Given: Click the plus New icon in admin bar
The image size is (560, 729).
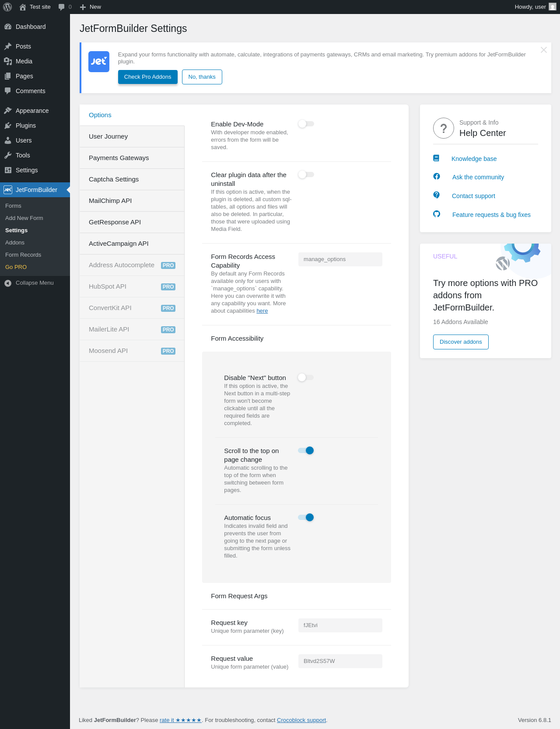Looking at the screenshot, I should pos(83,7).
